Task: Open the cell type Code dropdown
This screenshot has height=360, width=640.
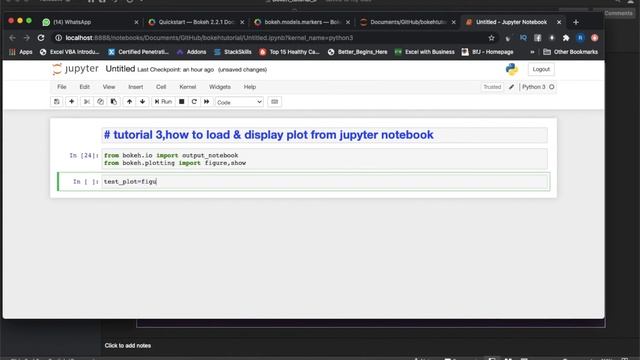Action: tap(239, 102)
